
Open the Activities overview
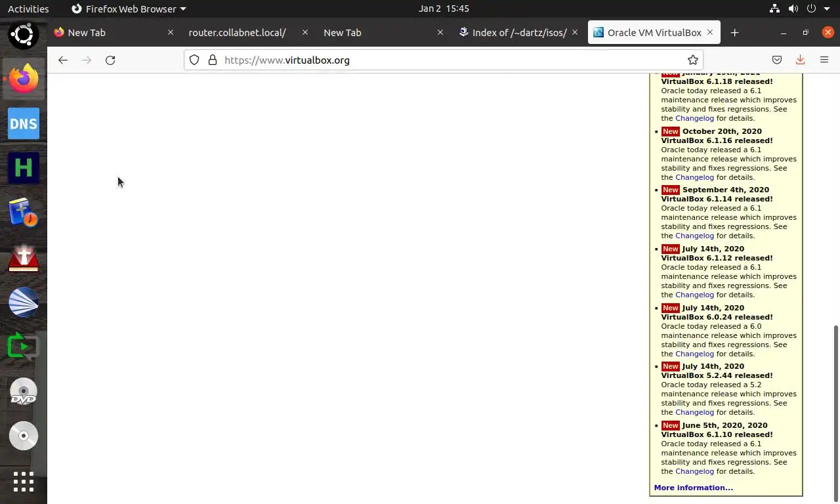28,9
